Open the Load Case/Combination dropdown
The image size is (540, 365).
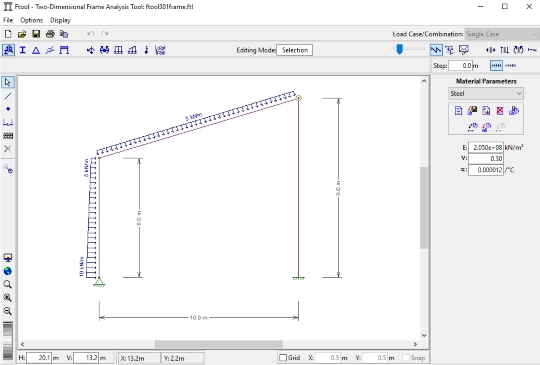coord(501,34)
